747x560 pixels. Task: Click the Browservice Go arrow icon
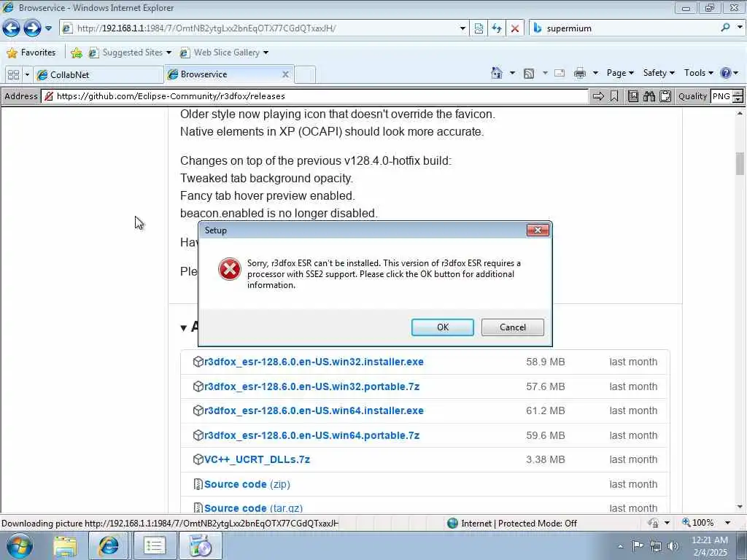[598, 96]
